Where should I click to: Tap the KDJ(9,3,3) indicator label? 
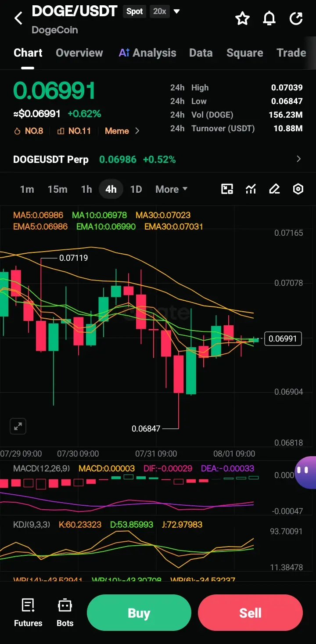click(x=32, y=525)
